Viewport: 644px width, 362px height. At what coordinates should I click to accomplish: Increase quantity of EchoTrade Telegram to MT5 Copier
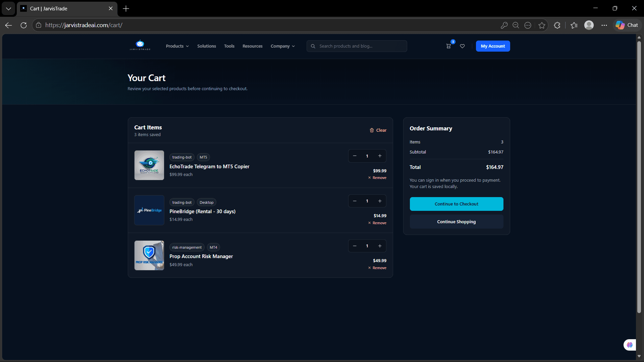click(380, 156)
